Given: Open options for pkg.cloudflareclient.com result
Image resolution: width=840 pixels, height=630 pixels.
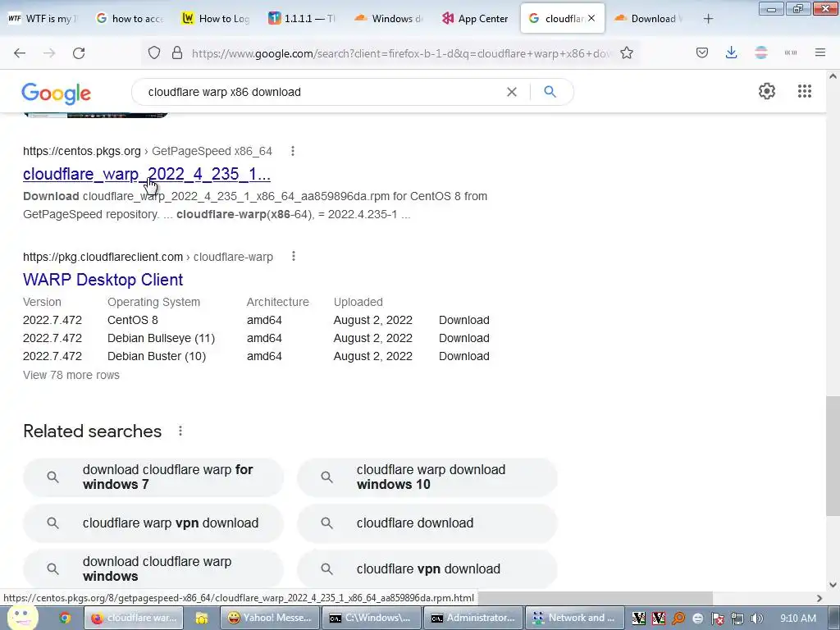Looking at the screenshot, I should [x=294, y=257].
